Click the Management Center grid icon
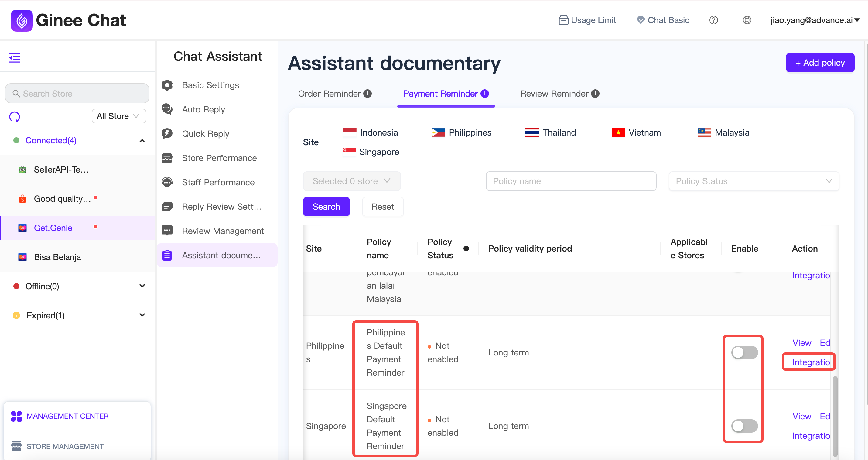Screen dimensions: 868x460 point(16,416)
